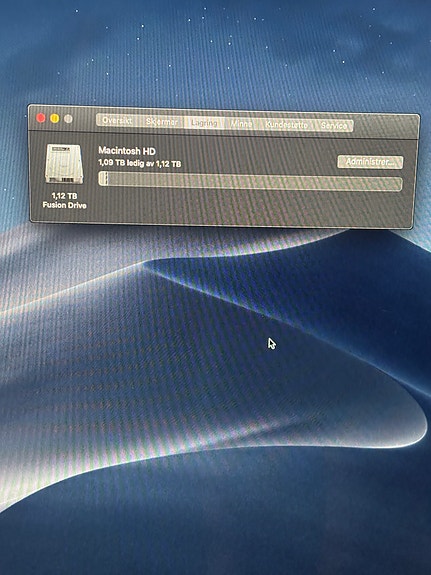The height and width of the screenshot is (575, 431).
Task: Click the '1,12 TB Fusion Drive' label
Action: (x=64, y=201)
